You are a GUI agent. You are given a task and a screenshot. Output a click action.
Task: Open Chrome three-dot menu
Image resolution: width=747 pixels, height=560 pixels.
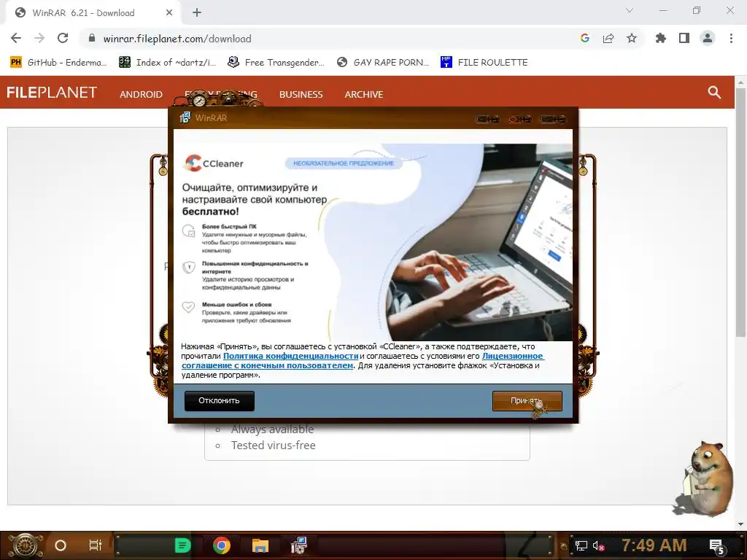pos(731,38)
